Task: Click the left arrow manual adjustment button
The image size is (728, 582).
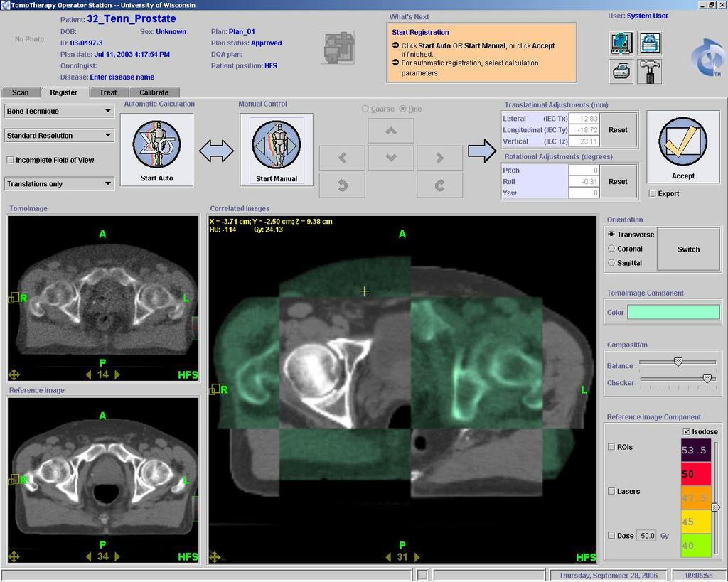Action: pos(342,158)
